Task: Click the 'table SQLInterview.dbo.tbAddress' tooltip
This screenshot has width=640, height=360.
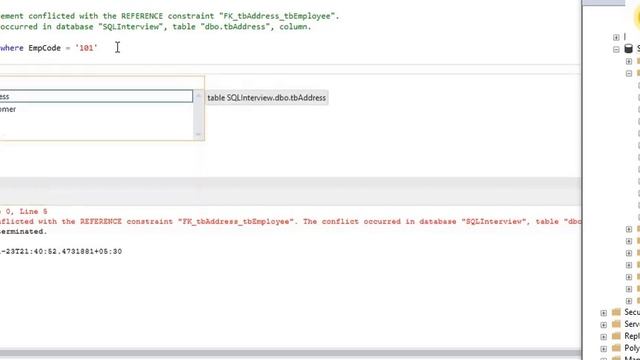Action: click(x=267, y=98)
